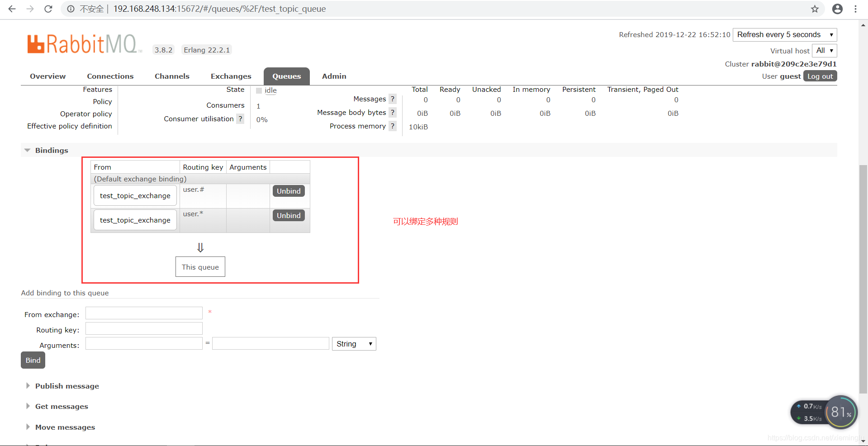This screenshot has height=446, width=868.
Task: Reload the page with the refresh icon
Action: click(x=48, y=9)
